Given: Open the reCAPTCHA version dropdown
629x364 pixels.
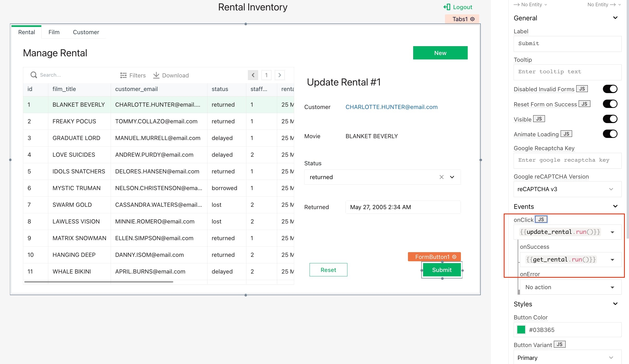Looking at the screenshot, I should point(567,189).
